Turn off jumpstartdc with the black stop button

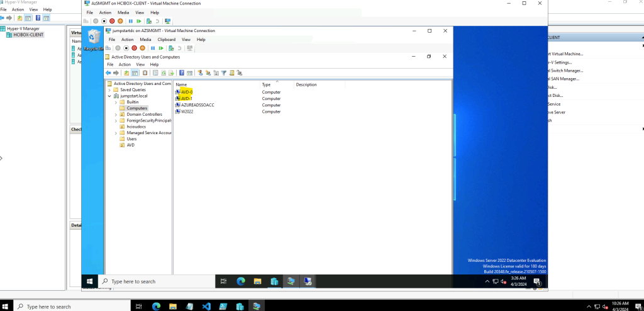coord(126,48)
